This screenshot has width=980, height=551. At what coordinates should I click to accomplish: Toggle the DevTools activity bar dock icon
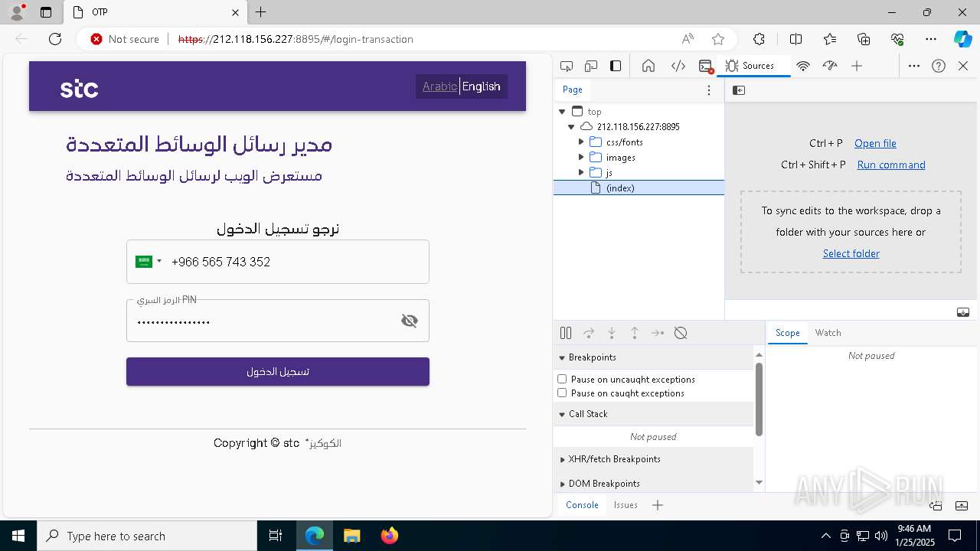tap(616, 66)
